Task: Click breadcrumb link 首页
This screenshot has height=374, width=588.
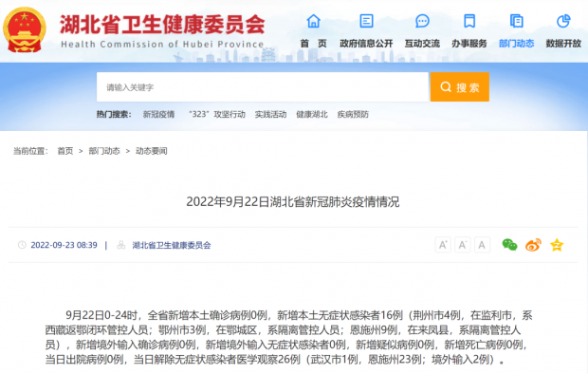Action: click(65, 151)
